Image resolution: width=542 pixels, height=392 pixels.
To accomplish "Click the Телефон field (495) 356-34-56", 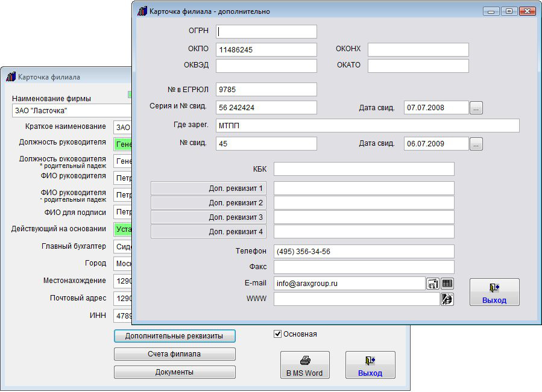I will pyautogui.click(x=364, y=252).
